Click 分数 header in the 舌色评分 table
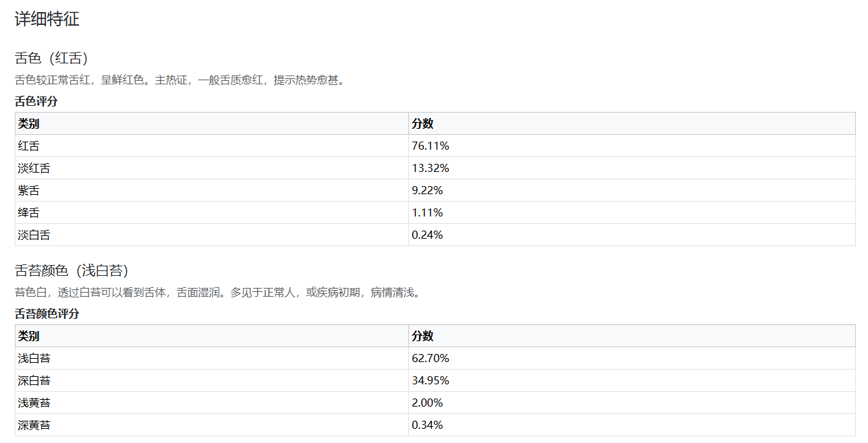 [632, 123]
